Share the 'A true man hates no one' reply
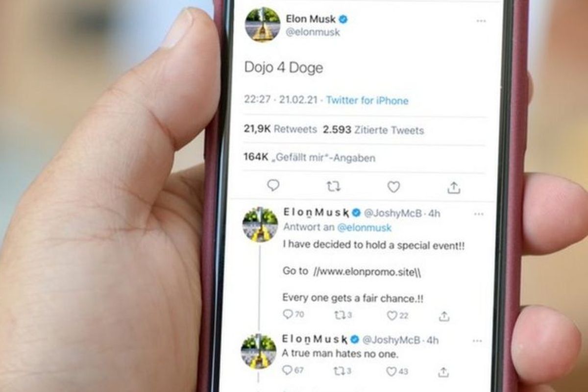Viewport: 588px width, 392px height. tap(443, 372)
